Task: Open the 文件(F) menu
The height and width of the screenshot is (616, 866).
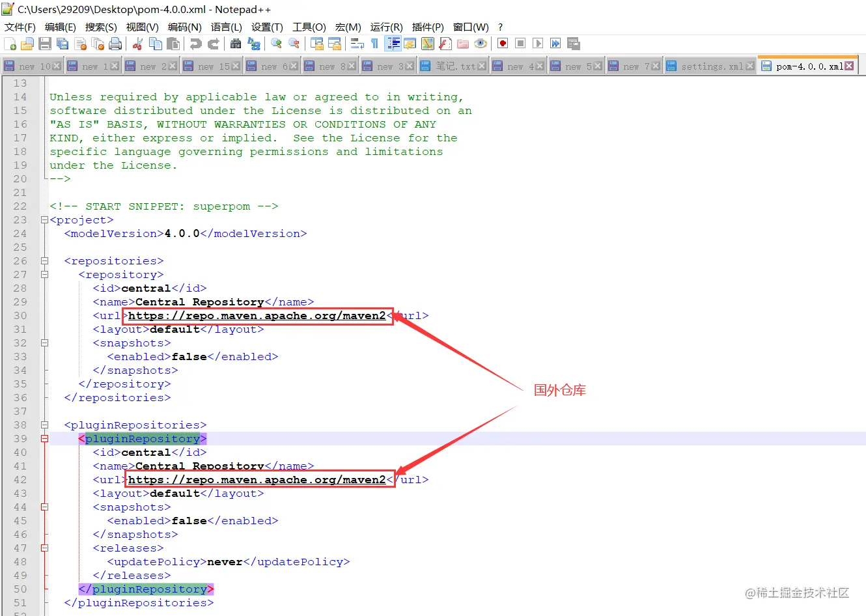Action: pyautogui.click(x=20, y=27)
